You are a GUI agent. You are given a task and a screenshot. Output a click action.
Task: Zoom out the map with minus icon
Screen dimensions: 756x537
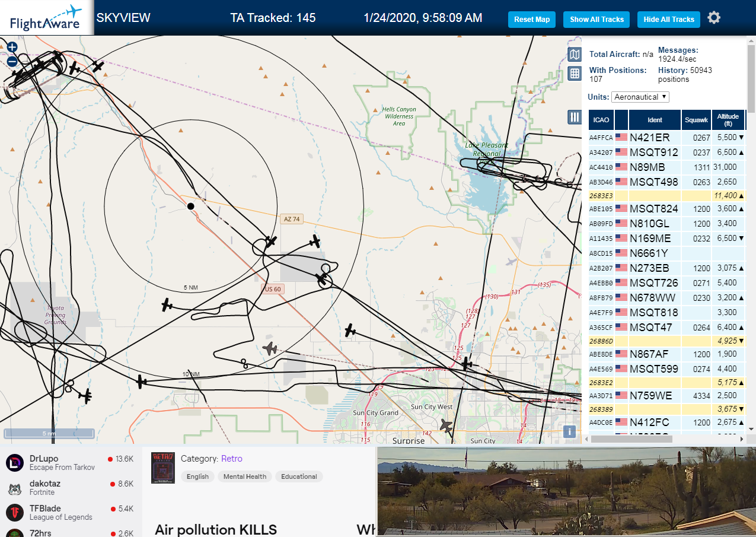12,61
